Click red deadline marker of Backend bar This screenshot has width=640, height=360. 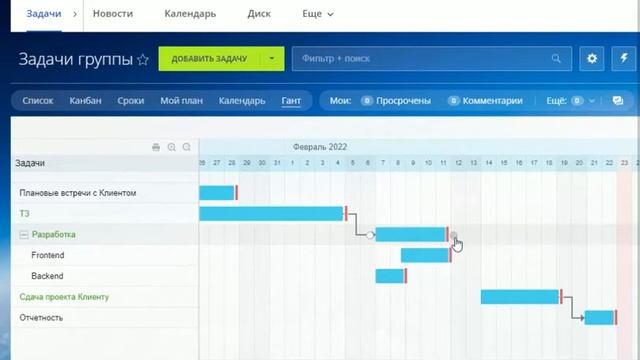[x=406, y=276]
